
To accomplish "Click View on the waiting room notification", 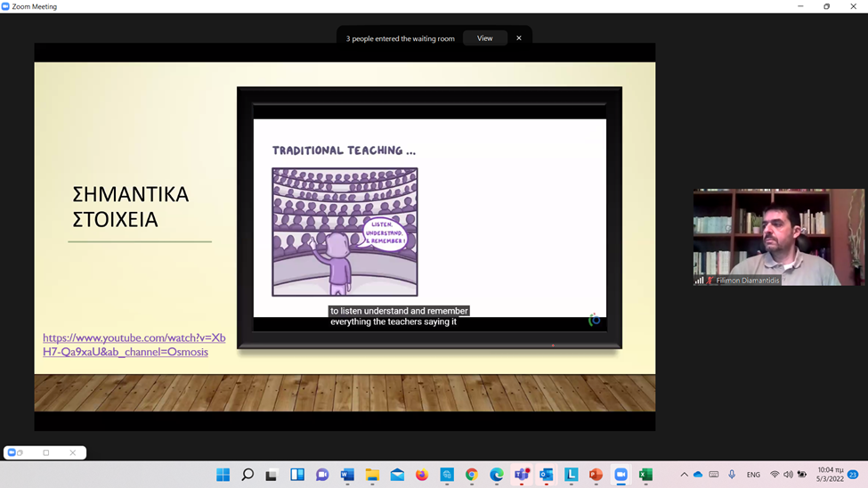I will 484,38.
